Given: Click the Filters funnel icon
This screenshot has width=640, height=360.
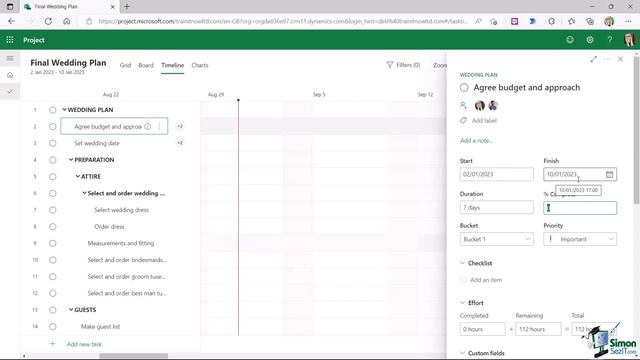Looking at the screenshot, I should [x=390, y=65].
